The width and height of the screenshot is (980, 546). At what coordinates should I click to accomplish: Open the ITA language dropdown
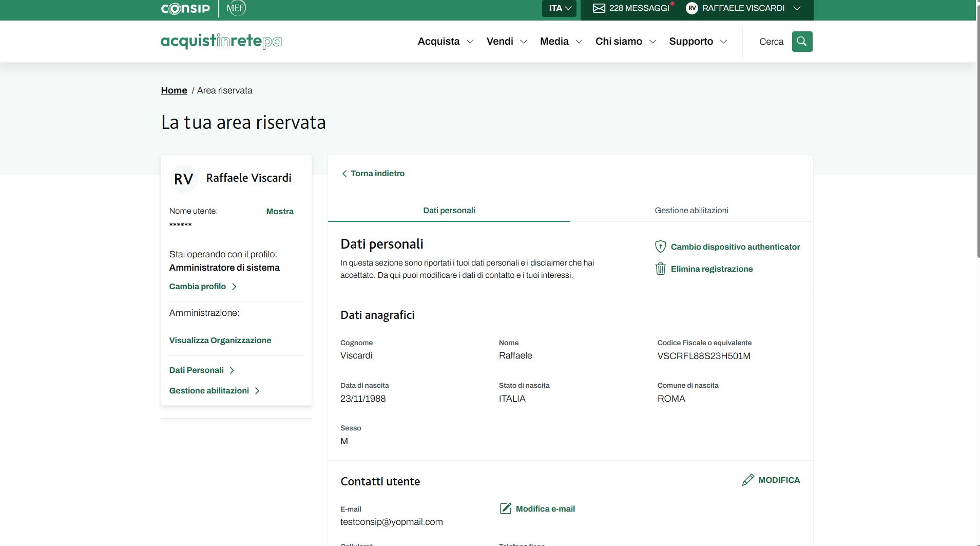pos(560,8)
